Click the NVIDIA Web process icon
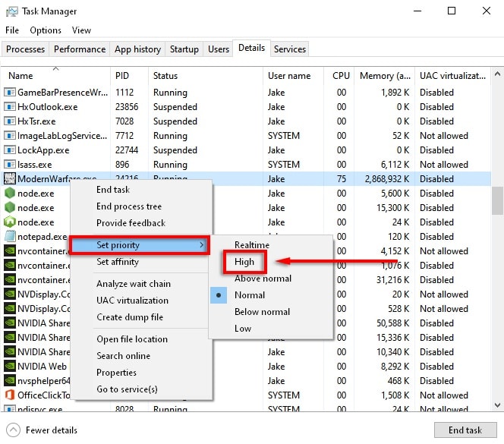 tap(10, 367)
